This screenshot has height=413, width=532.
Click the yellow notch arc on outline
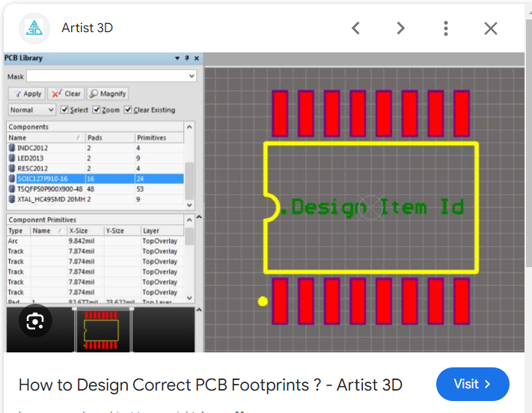pos(273,207)
